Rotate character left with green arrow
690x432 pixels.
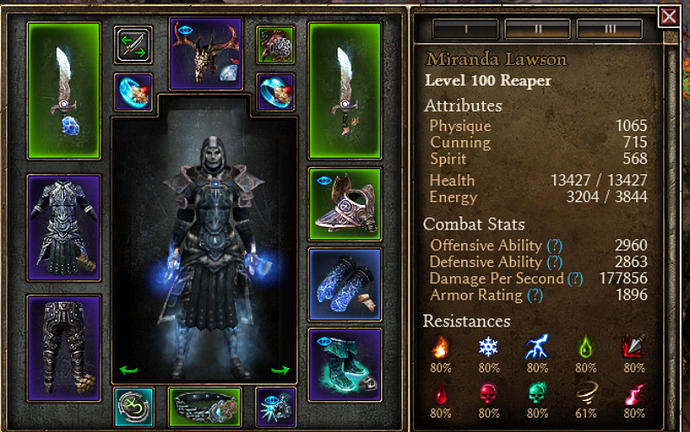[128, 370]
